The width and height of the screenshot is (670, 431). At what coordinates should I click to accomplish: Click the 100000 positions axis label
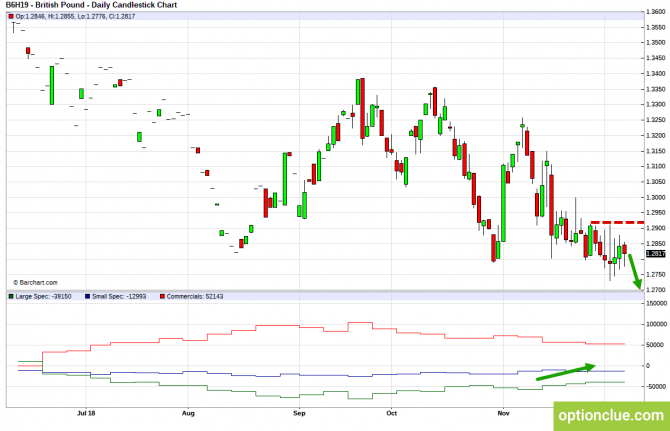656,324
